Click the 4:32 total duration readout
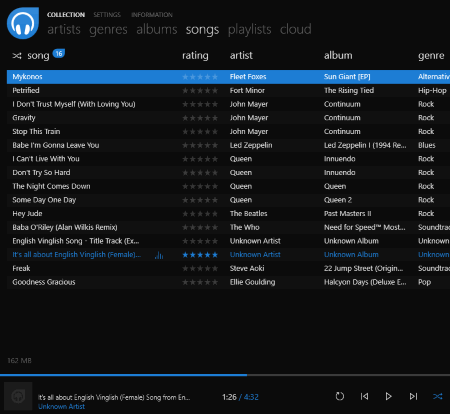The height and width of the screenshot is (414, 450). point(251,397)
